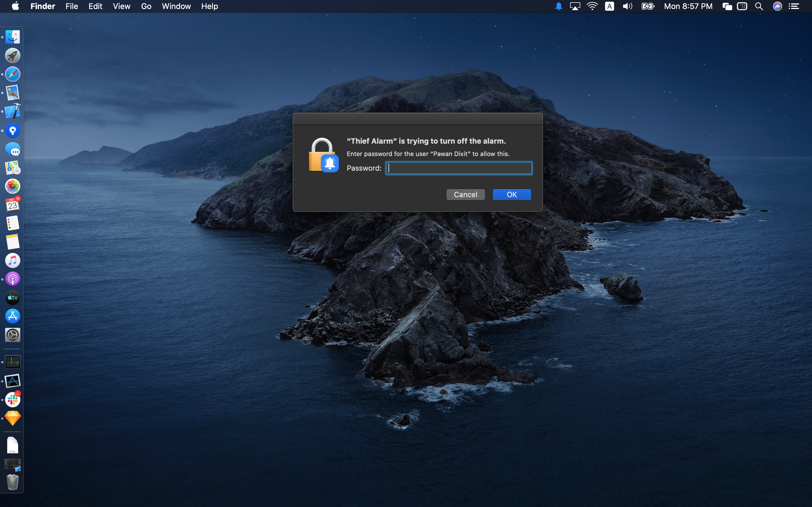Activate Siri from the menu bar
The image size is (812, 507).
pyautogui.click(x=778, y=6)
